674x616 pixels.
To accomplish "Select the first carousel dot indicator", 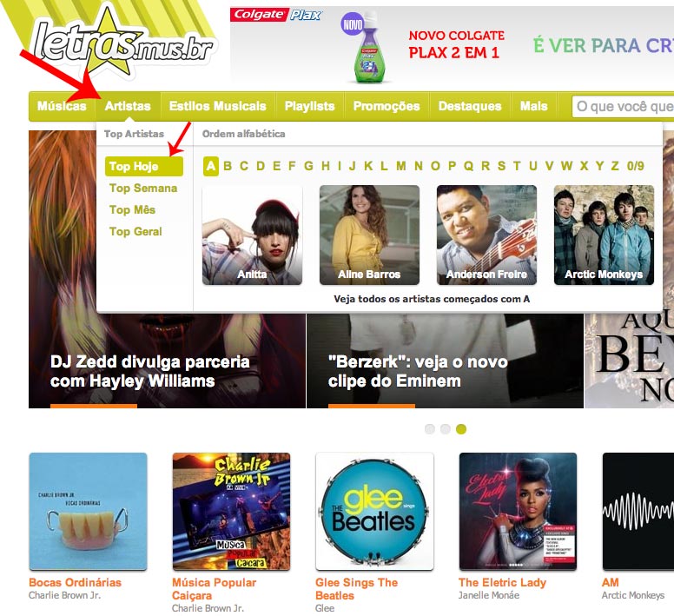I will [x=429, y=429].
